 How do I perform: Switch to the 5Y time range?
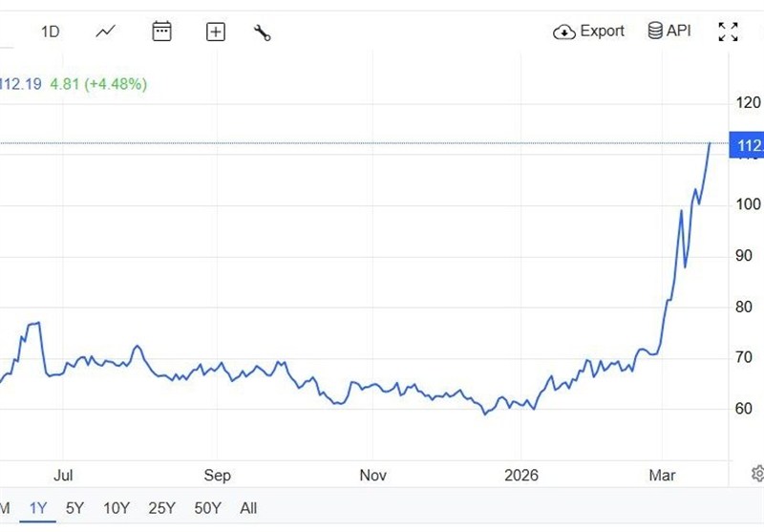[74, 508]
